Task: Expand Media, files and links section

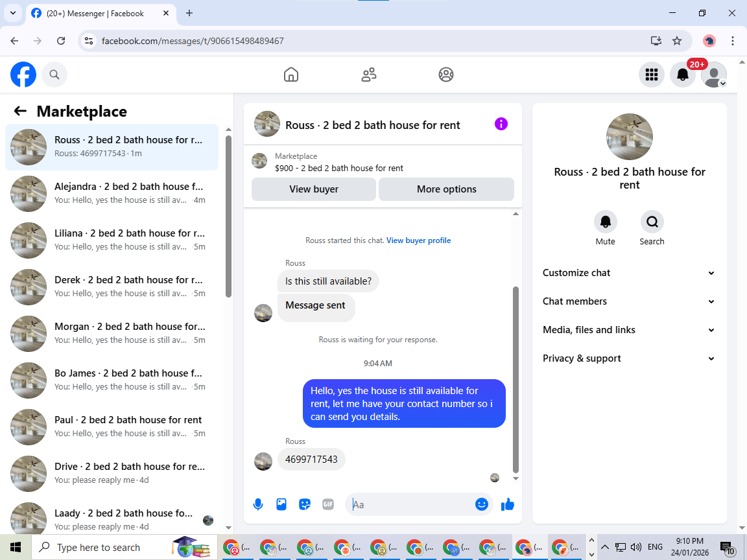Action: [x=629, y=330]
